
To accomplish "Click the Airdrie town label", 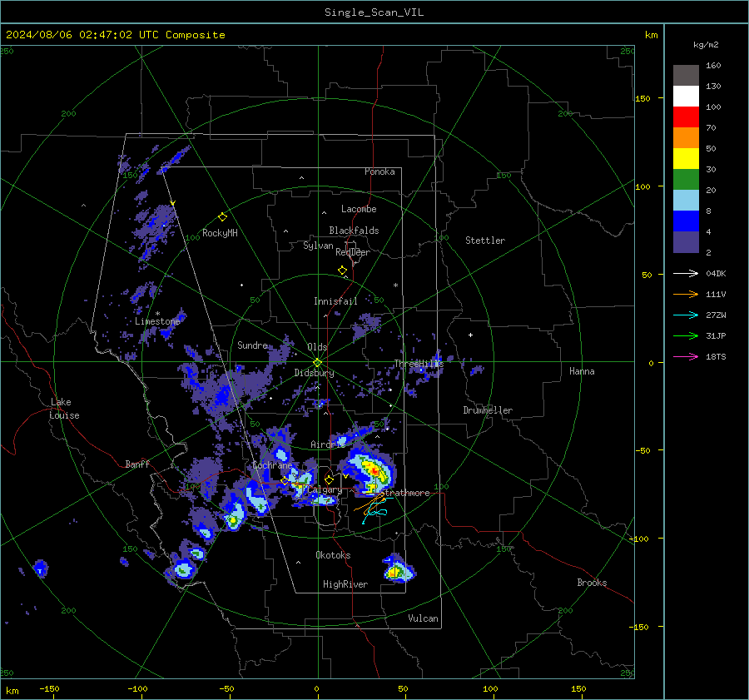I will (x=328, y=444).
